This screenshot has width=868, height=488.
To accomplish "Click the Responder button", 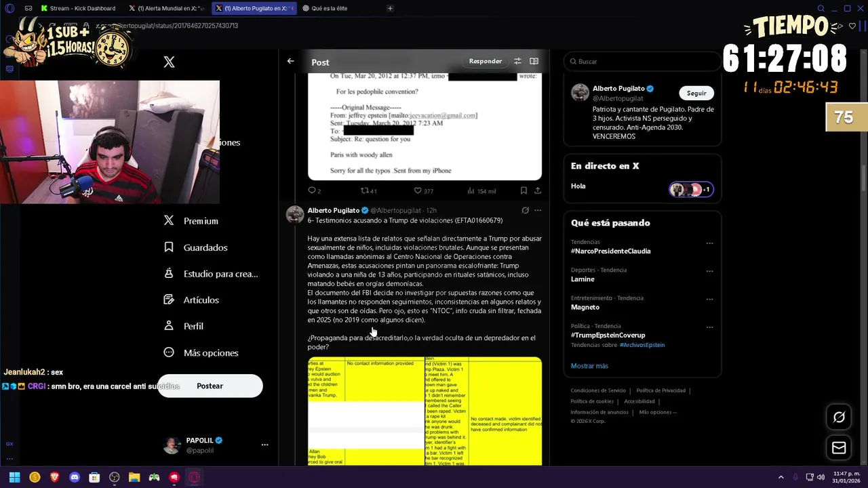I will [486, 61].
